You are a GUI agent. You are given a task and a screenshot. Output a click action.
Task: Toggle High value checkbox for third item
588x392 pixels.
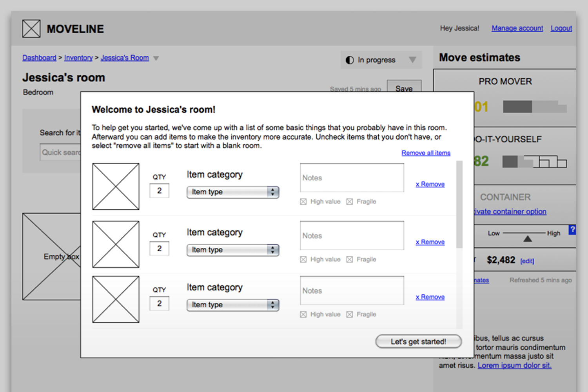[x=303, y=314]
